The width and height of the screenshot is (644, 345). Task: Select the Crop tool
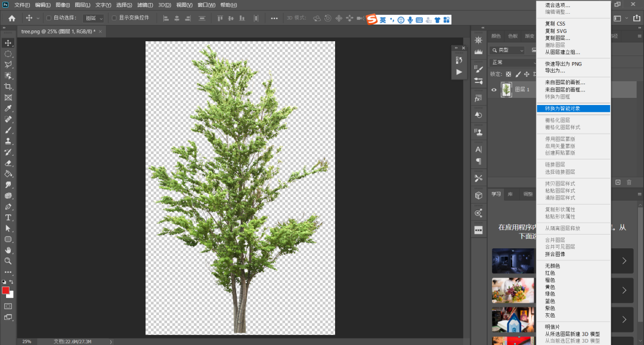tap(8, 87)
